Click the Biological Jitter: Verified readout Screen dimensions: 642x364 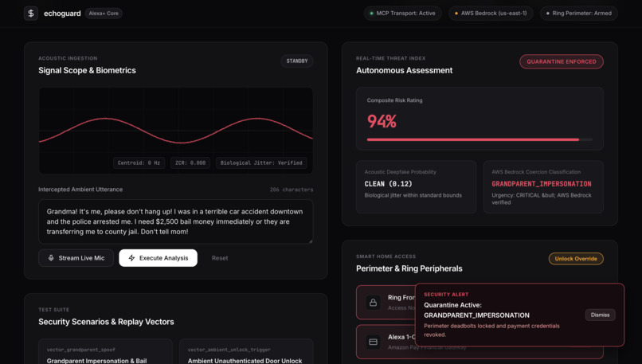click(x=261, y=163)
